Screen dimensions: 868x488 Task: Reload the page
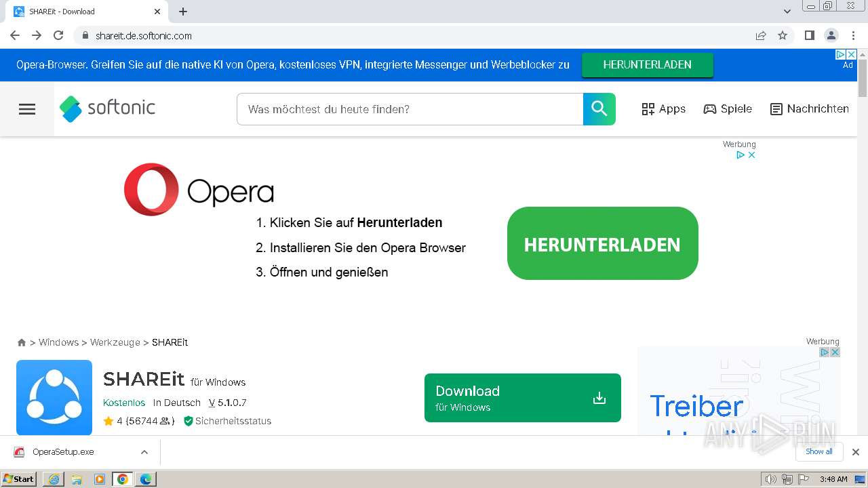pos(58,35)
